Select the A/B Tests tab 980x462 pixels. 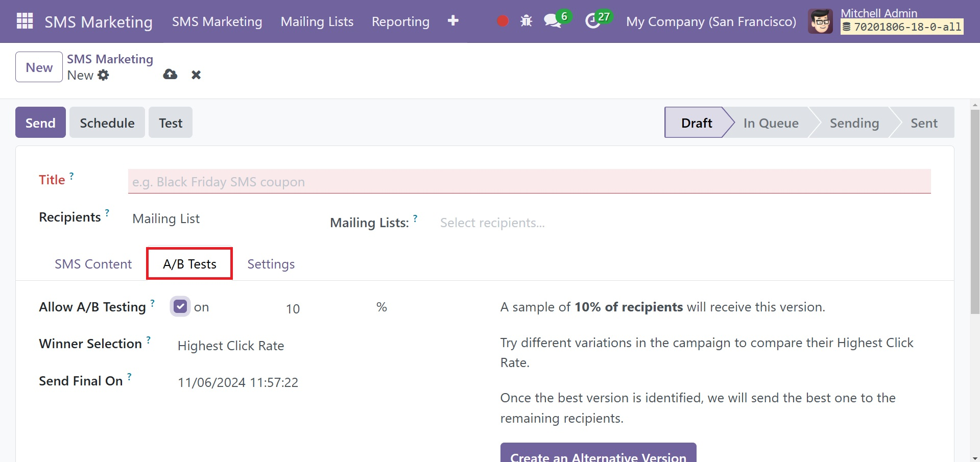pos(189,264)
